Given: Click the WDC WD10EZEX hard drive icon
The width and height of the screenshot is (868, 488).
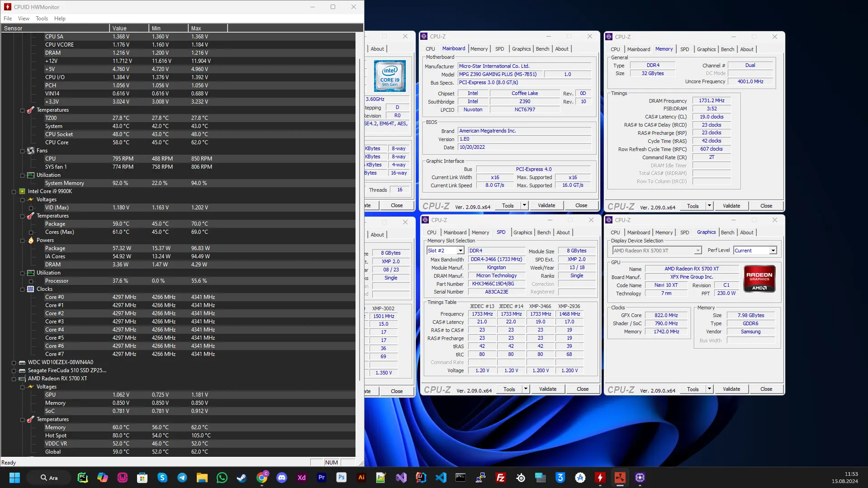Looking at the screenshot, I should coord(22,362).
